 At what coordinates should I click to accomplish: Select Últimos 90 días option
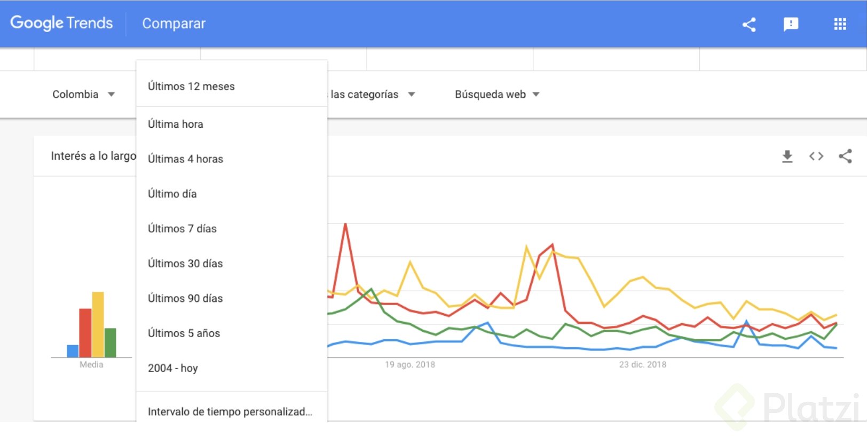[x=185, y=298]
